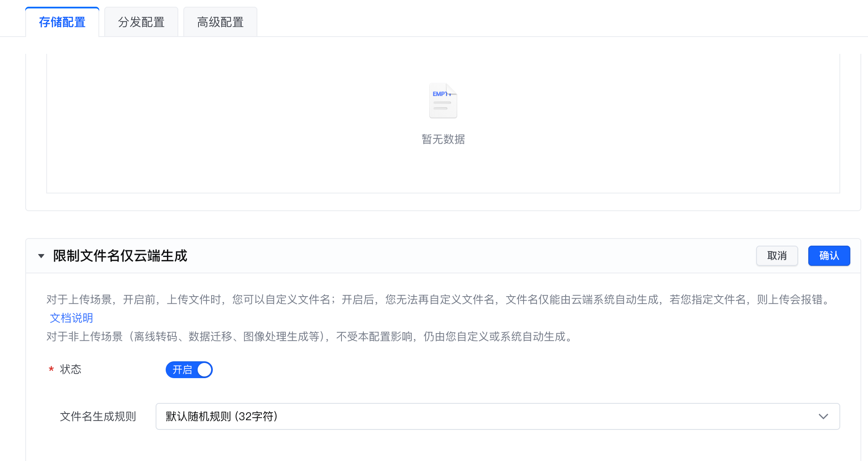Viewport: 868px width, 461px height.
Task: Click the 对于上传场景 description sentence
Action: click(x=437, y=299)
